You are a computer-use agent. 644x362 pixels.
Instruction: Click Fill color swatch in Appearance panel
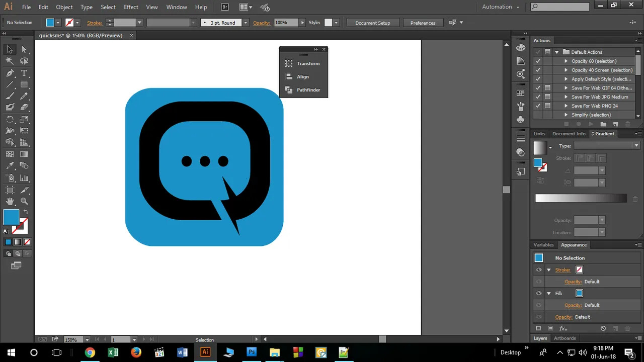click(x=579, y=293)
